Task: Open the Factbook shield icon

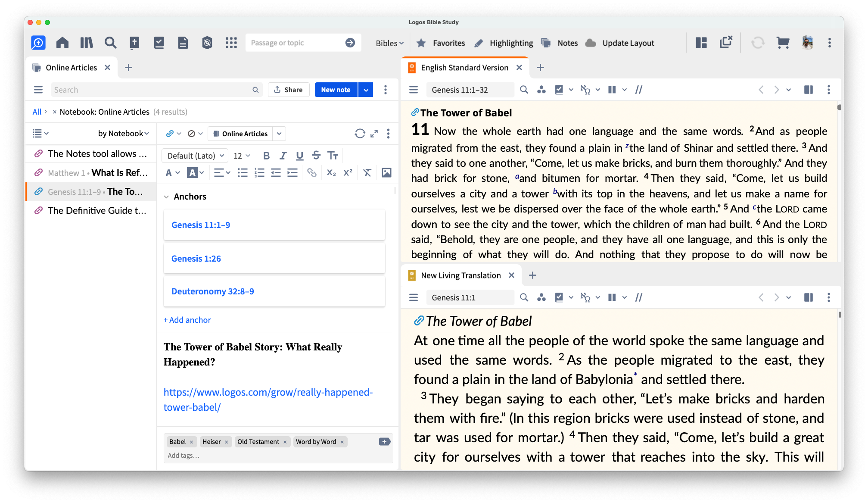Action: coord(207,43)
